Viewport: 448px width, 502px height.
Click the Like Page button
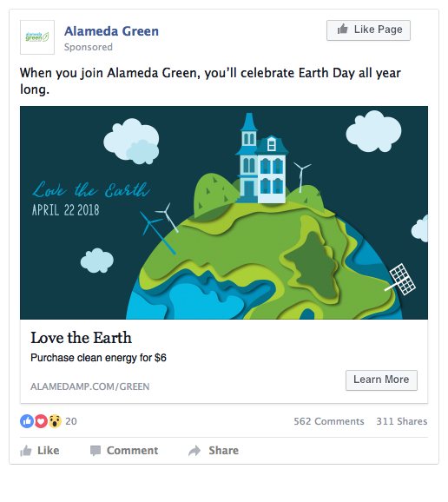(x=368, y=30)
